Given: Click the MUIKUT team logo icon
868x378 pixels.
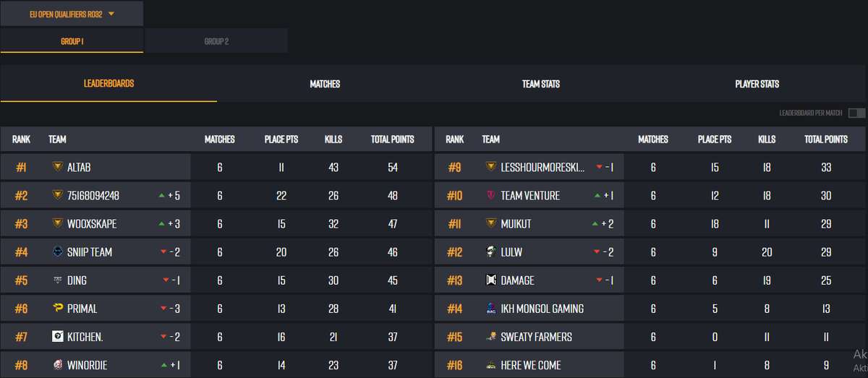Looking at the screenshot, I should click(x=491, y=223).
